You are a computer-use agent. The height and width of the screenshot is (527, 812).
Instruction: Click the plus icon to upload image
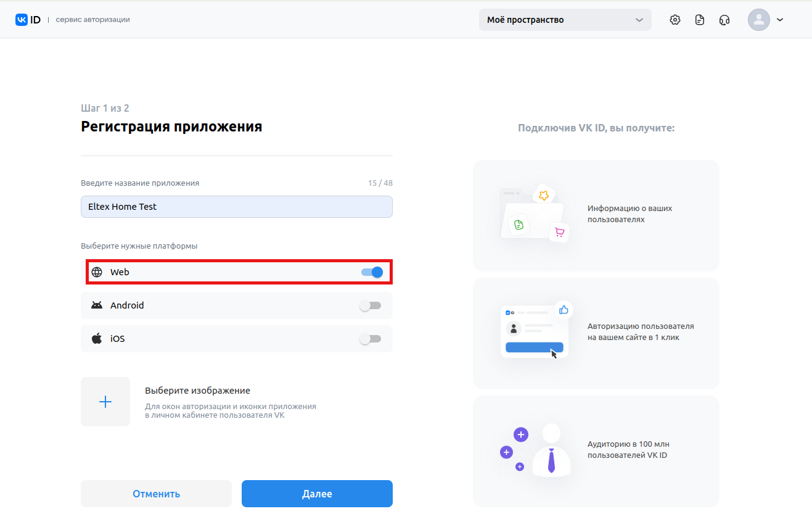coord(105,402)
